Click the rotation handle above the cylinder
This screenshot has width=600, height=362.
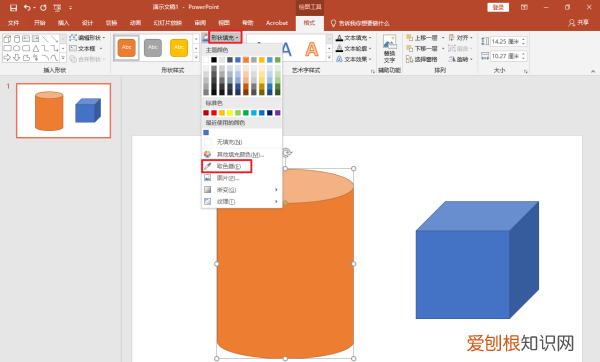tap(287, 153)
